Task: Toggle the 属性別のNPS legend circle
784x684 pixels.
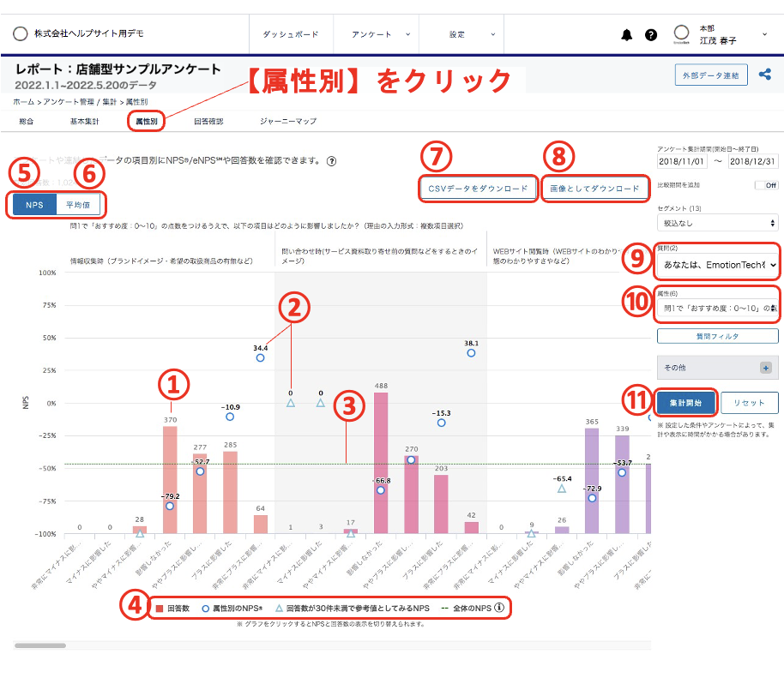Action: (206, 608)
